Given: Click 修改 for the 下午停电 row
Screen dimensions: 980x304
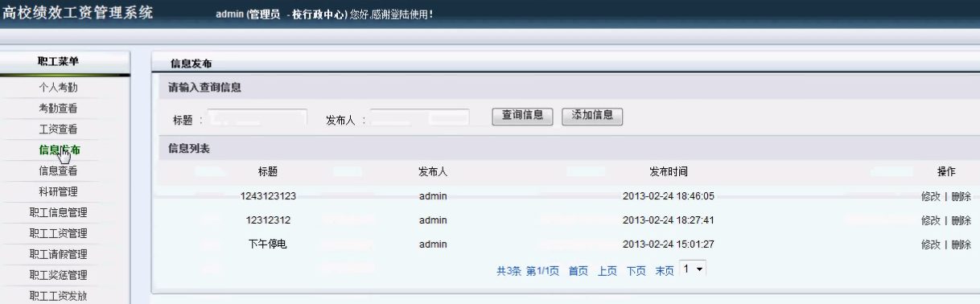Looking at the screenshot, I should (x=930, y=244).
